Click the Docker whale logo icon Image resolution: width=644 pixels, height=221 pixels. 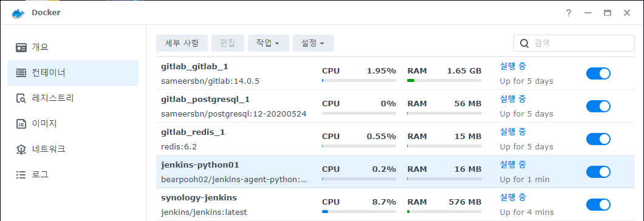pyautogui.click(x=18, y=13)
